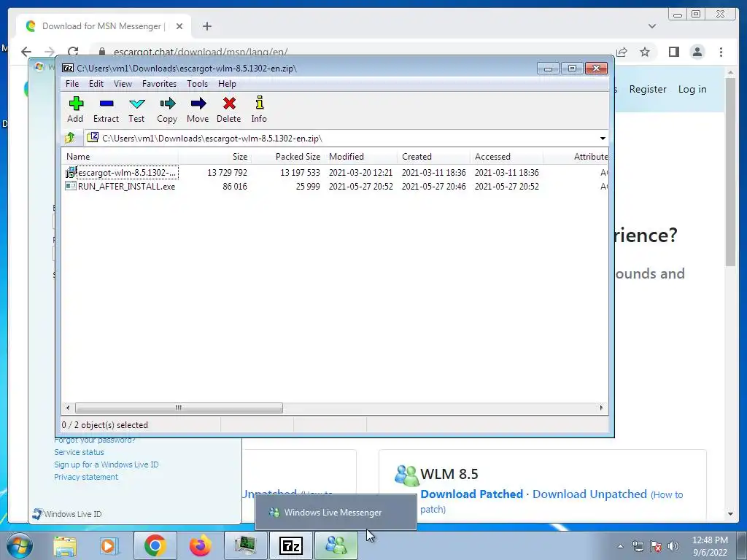This screenshot has height=560, width=747.
Task: Open the Help menu in 7-Zip
Action: click(x=227, y=84)
